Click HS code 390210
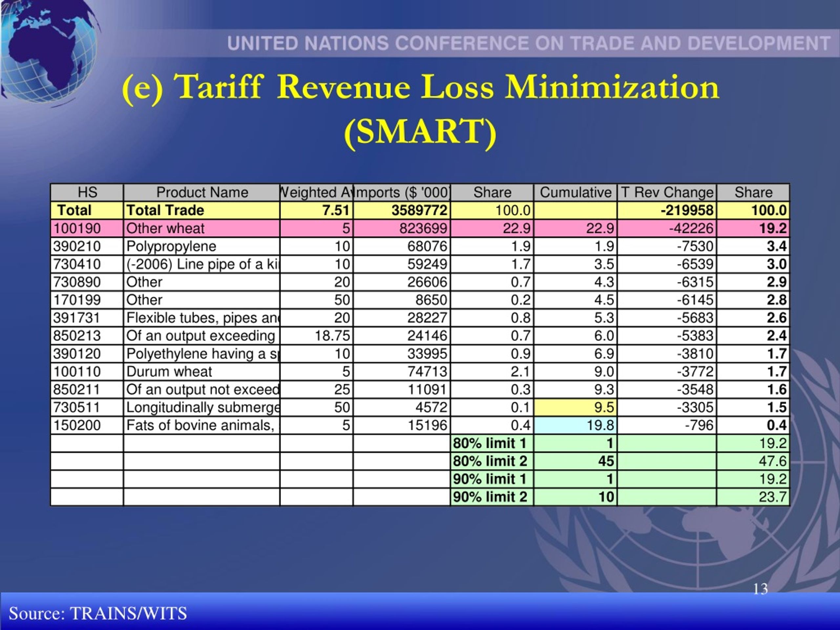Image resolution: width=840 pixels, height=630 pixels. (x=87, y=246)
